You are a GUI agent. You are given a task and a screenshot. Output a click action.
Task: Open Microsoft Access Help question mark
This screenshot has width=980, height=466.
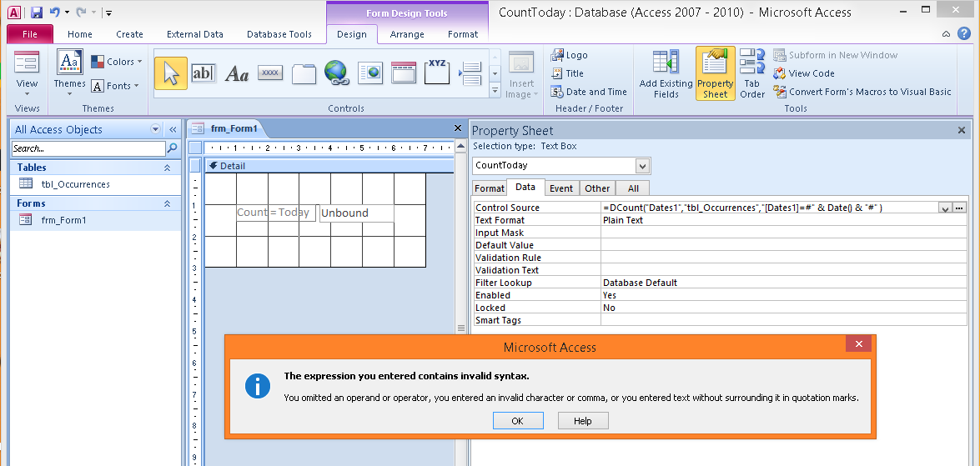(962, 33)
